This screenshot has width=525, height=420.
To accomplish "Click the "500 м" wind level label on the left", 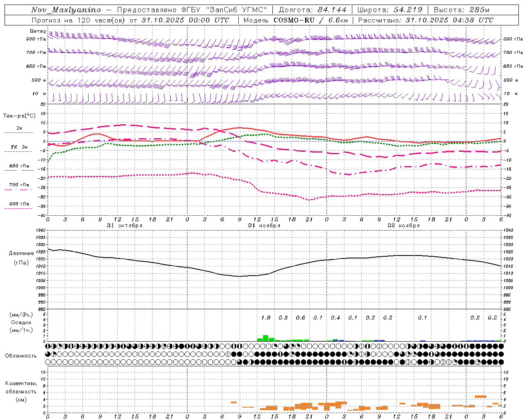I will pos(39,80).
